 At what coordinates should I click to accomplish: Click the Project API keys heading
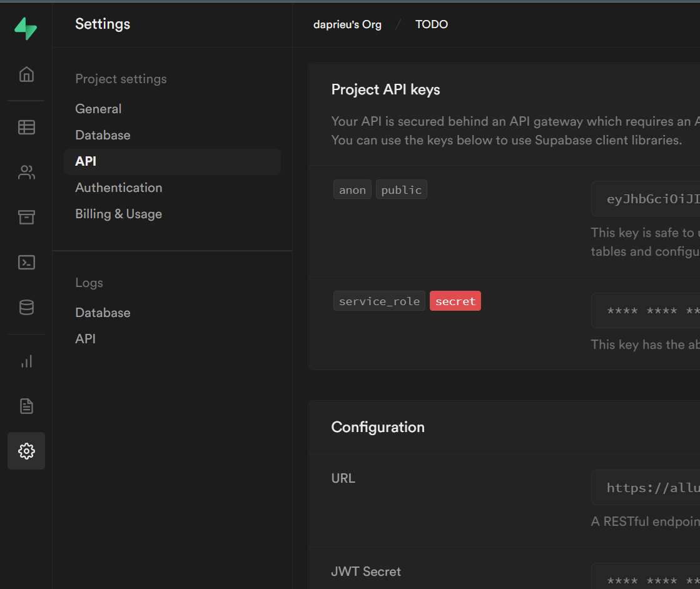386,89
